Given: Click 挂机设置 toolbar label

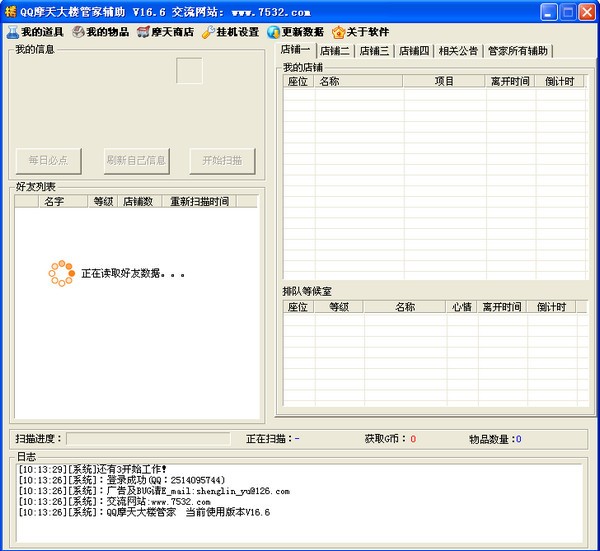Looking at the screenshot, I should 238,32.
